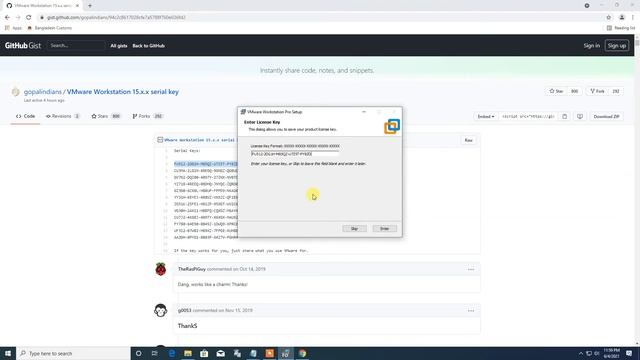Screen dimensions: 640x360
Task: Click the Chrome back arrow
Action: click(7, 18)
